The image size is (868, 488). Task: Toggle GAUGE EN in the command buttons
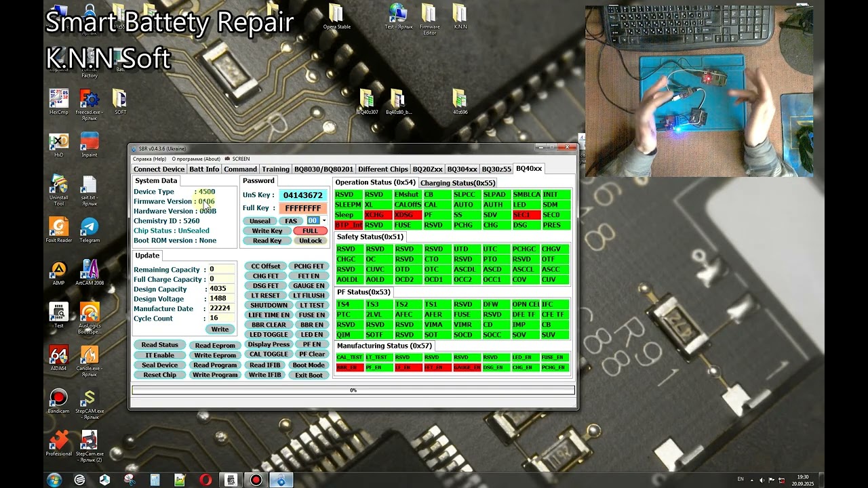point(309,285)
